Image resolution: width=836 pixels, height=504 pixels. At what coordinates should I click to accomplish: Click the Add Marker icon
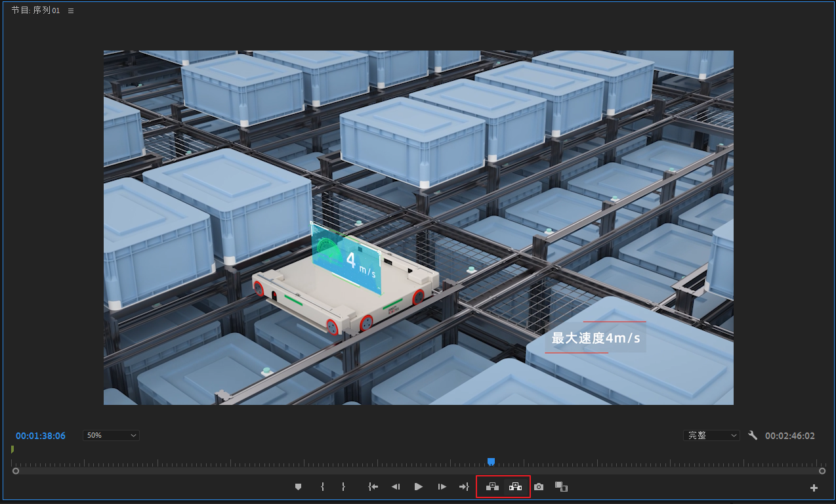[298, 487]
